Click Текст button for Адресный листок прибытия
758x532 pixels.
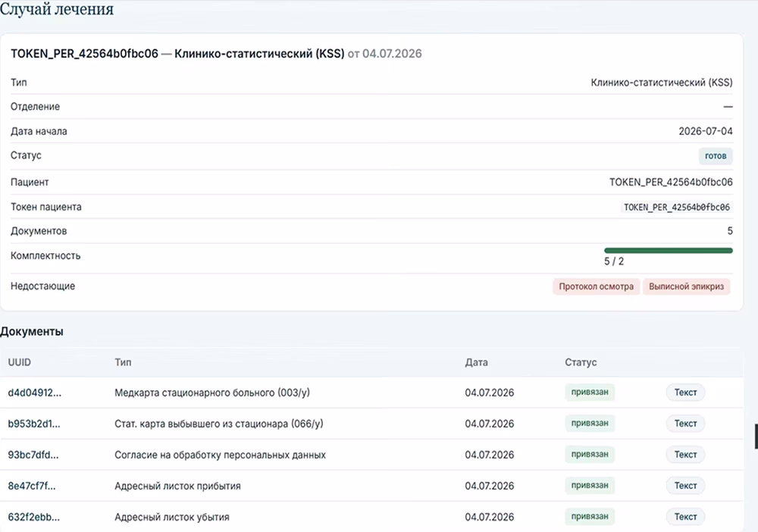pos(685,486)
